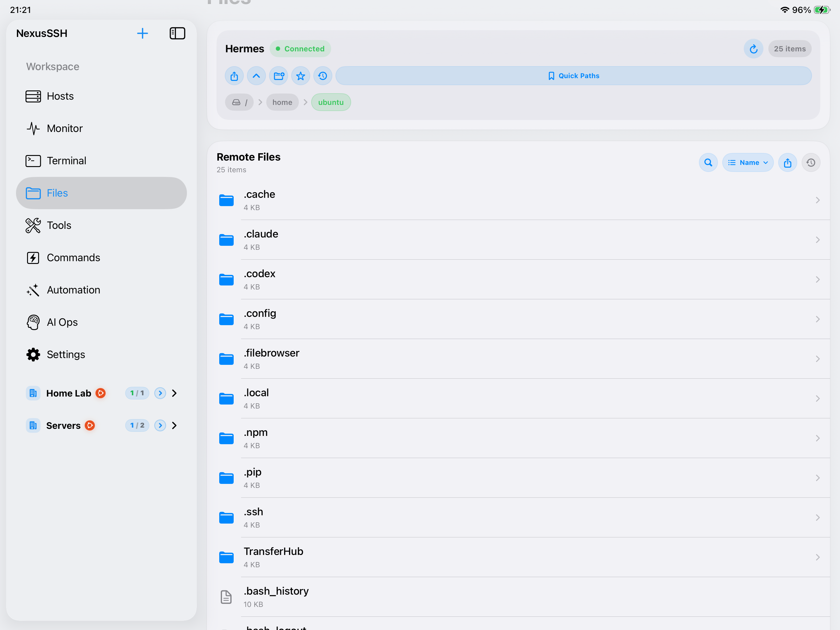
Task: Open Commands section
Action: click(101, 257)
